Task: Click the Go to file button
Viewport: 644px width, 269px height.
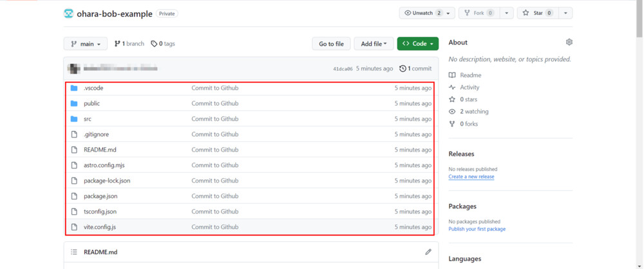Action: coord(331,44)
